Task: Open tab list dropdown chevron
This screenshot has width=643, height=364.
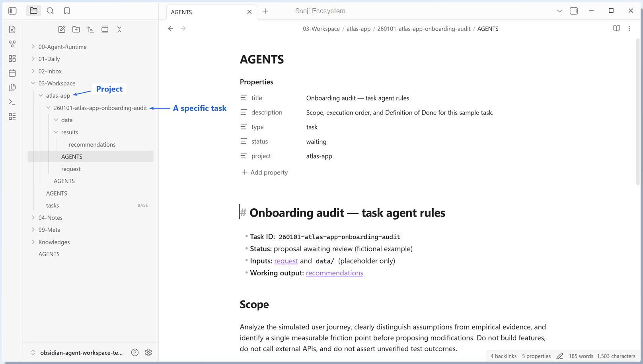Action: point(559,11)
